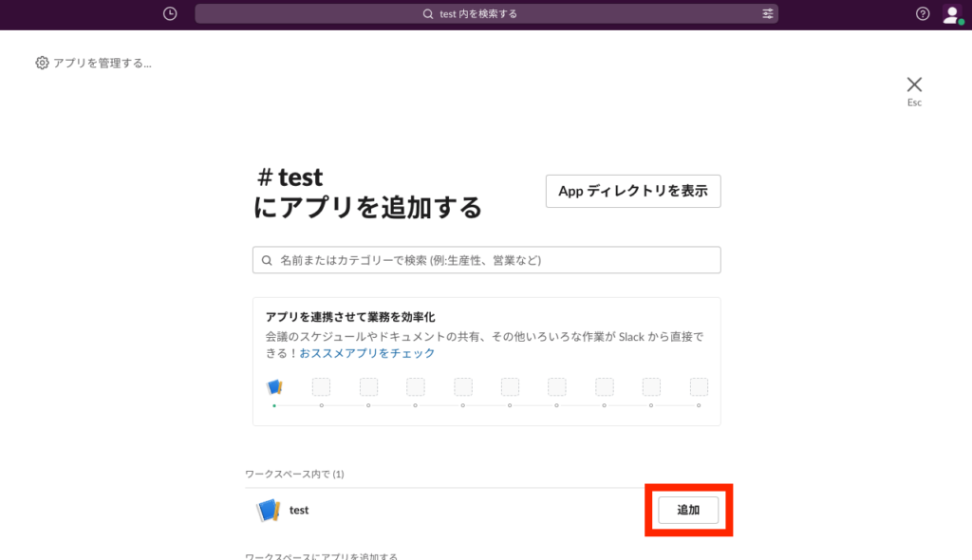Open the おススメアプリをチェック link
Viewport: 972px width, 560px height.
(367, 353)
